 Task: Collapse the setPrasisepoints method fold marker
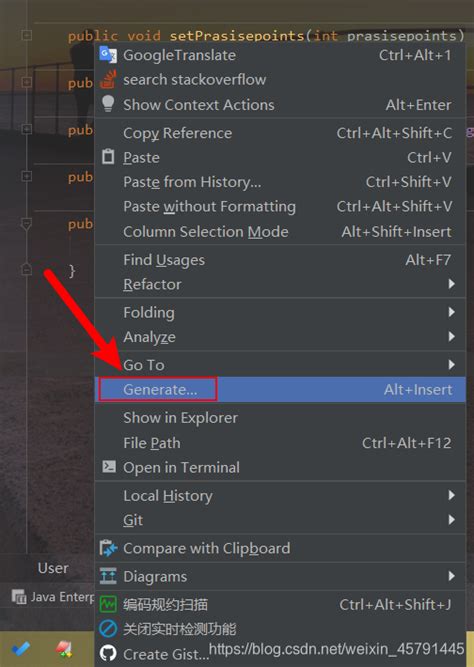point(26,35)
